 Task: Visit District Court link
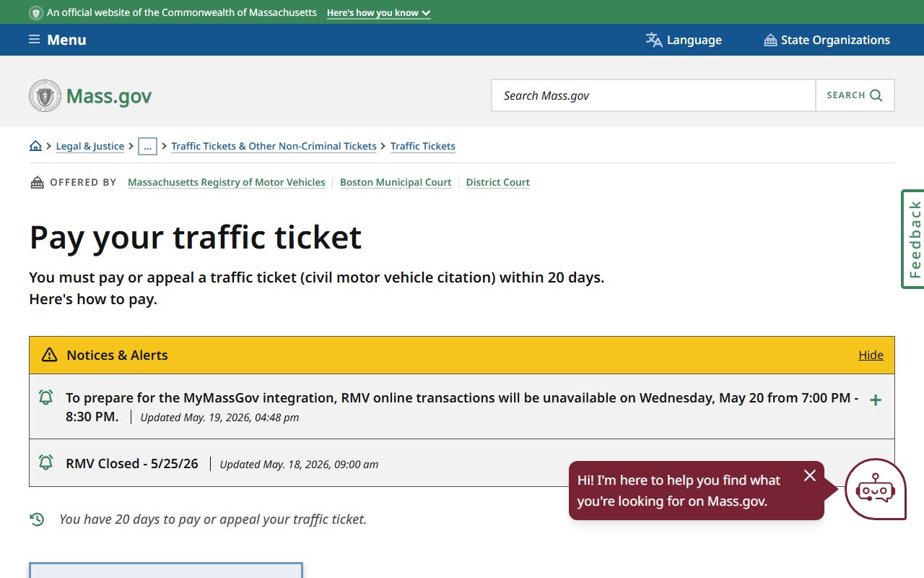(x=498, y=182)
